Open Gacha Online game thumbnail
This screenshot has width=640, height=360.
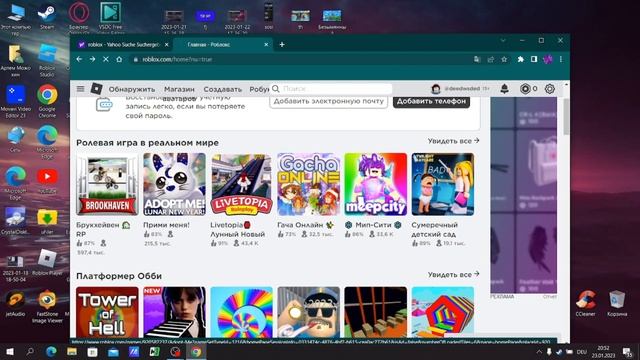point(309,184)
